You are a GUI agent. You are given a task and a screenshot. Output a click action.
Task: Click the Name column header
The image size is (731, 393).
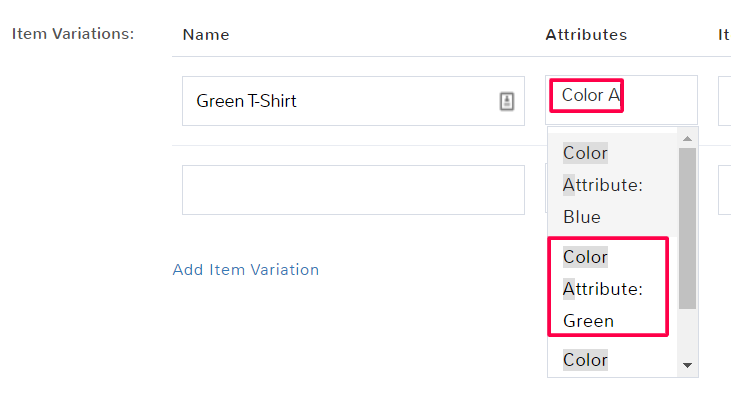pos(206,34)
